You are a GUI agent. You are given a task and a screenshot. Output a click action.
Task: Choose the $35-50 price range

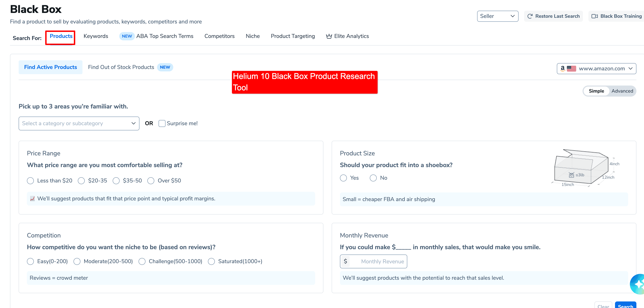click(x=116, y=181)
